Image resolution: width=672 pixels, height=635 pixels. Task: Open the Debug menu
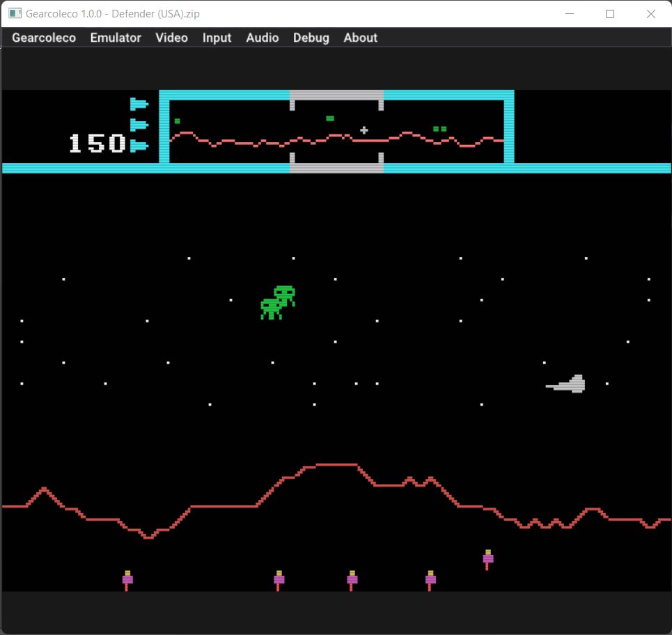(x=311, y=38)
